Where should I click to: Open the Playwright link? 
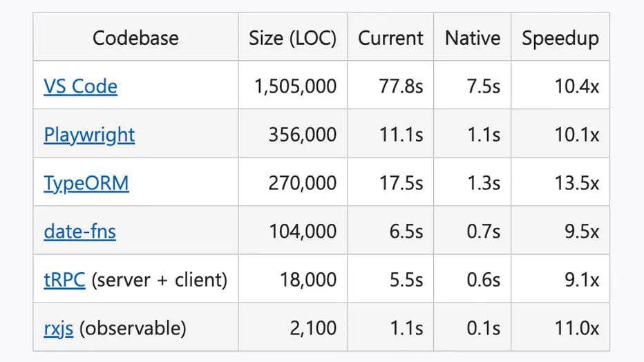(x=89, y=135)
